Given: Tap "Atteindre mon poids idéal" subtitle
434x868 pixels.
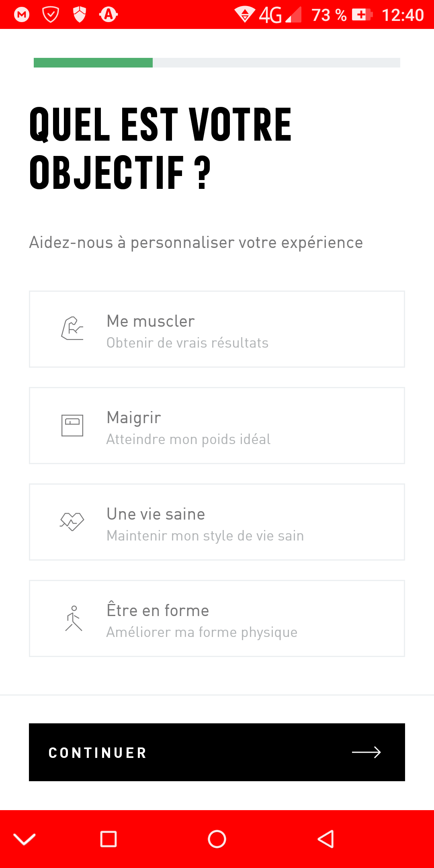Looking at the screenshot, I should point(188,439).
